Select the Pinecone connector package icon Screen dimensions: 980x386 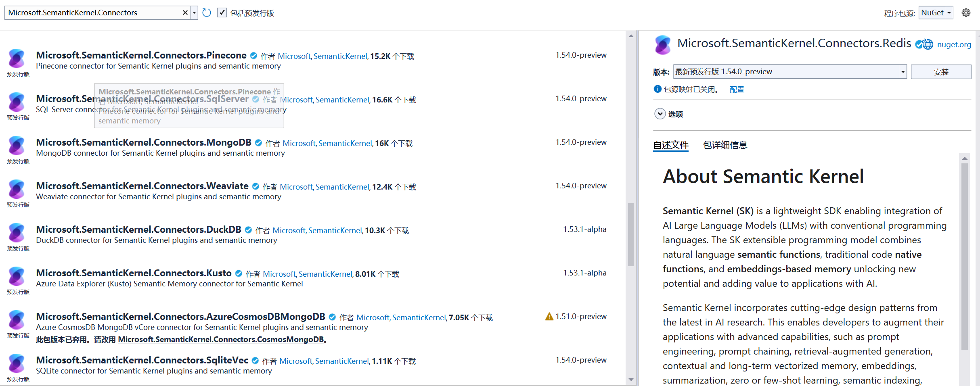tap(17, 58)
